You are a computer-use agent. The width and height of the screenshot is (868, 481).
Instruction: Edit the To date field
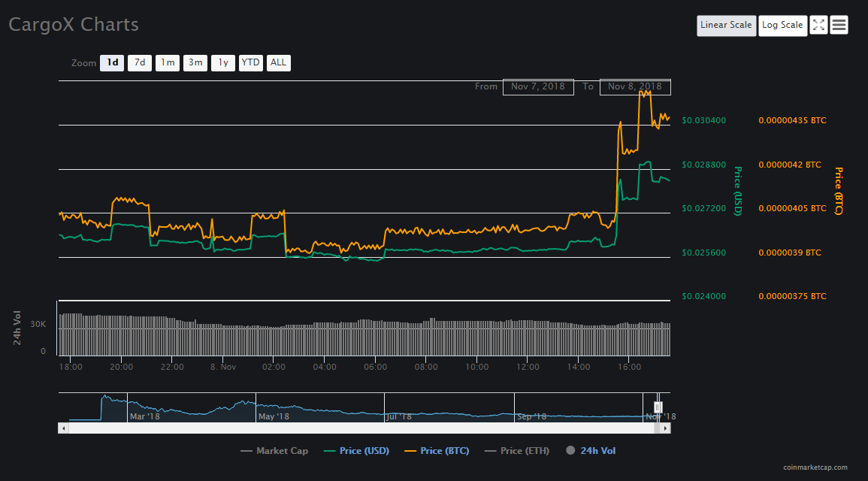click(635, 87)
